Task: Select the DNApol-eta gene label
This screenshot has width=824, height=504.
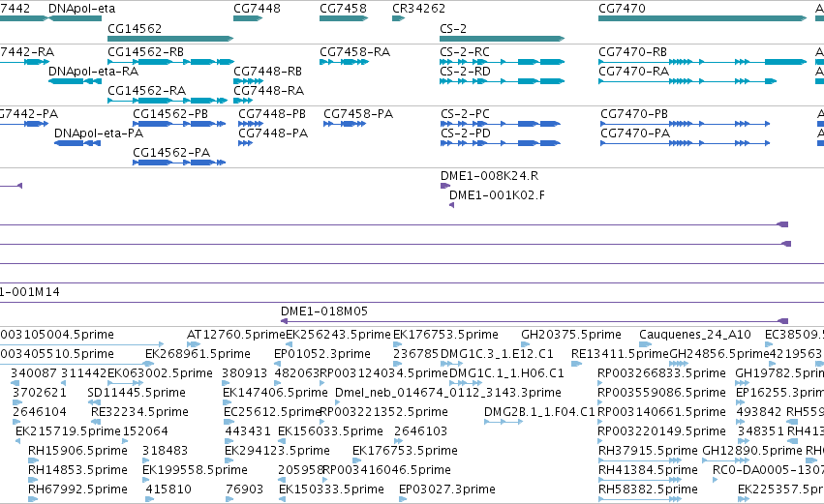Action: tap(82, 9)
